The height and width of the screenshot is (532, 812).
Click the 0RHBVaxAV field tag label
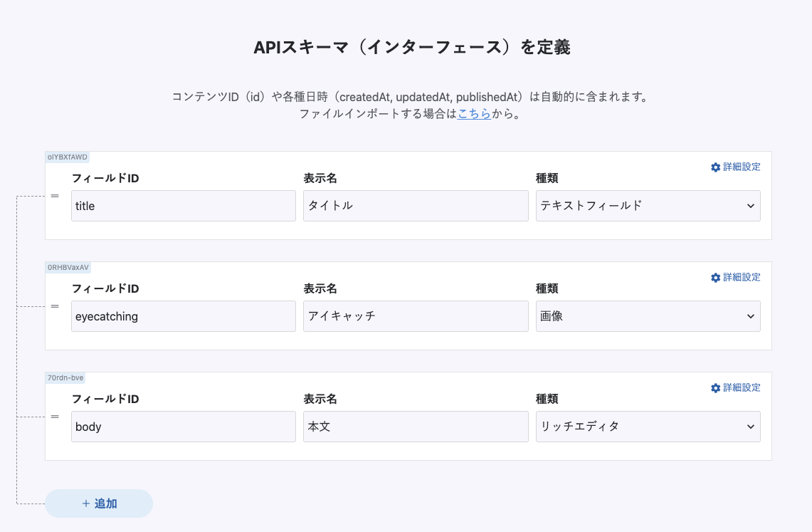pyautogui.click(x=68, y=267)
